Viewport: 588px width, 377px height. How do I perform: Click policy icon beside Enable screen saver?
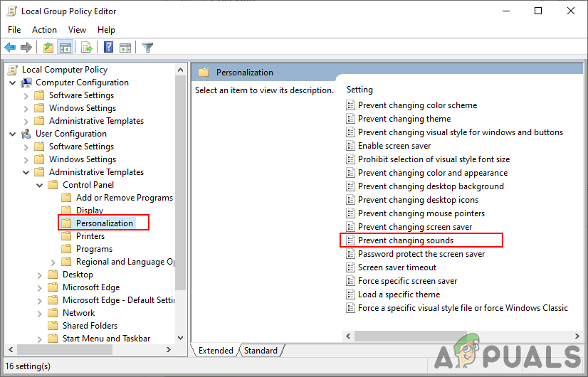coord(350,146)
